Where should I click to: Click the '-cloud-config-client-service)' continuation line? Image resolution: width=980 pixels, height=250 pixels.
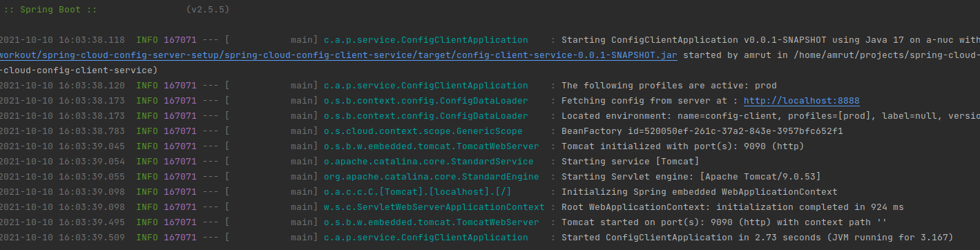coord(79,70)
